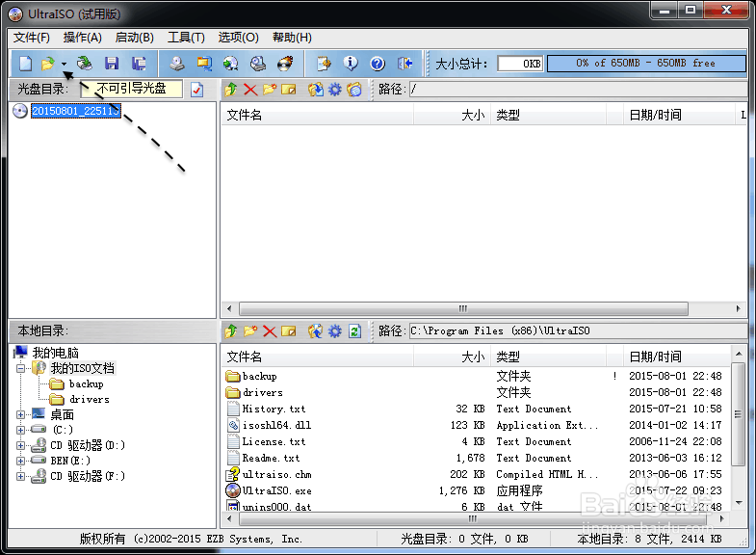Click the Compress ISO icon
Screen dimensions: 756x555
coord(204,64)
